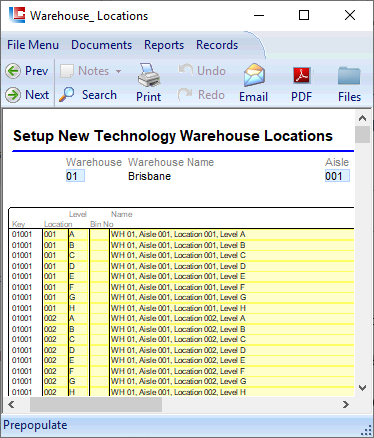
Task: Open Search with the magnifier icon
Action: (x=67, y=95)
